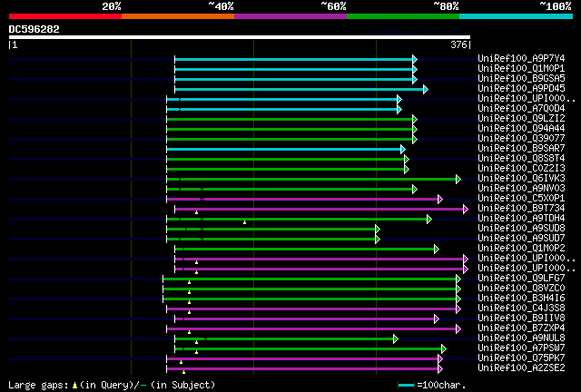Click the "Large gaps:" legend text
Image resolution: width=581 pixels, height=392 pixels.
(x=38, y=386)
